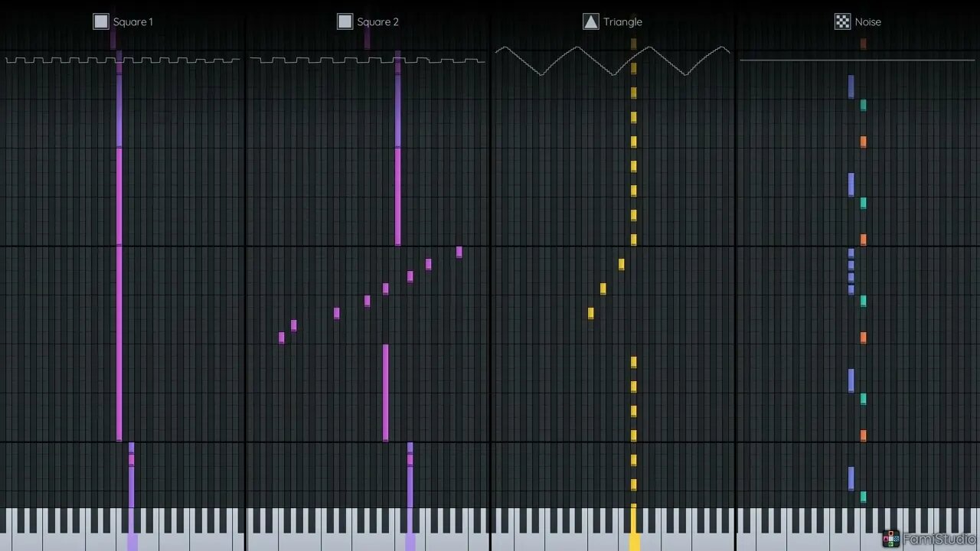Click the flat Noise oscilloscope line
Viewport: 980px width, 551px height.
point(857,60)
